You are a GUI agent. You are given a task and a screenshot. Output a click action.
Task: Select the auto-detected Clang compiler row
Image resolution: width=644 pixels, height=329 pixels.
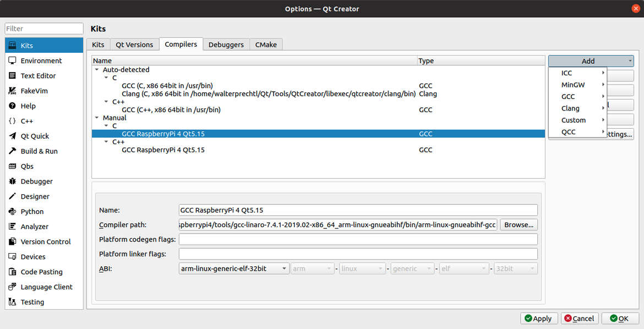tap(318, 94)
